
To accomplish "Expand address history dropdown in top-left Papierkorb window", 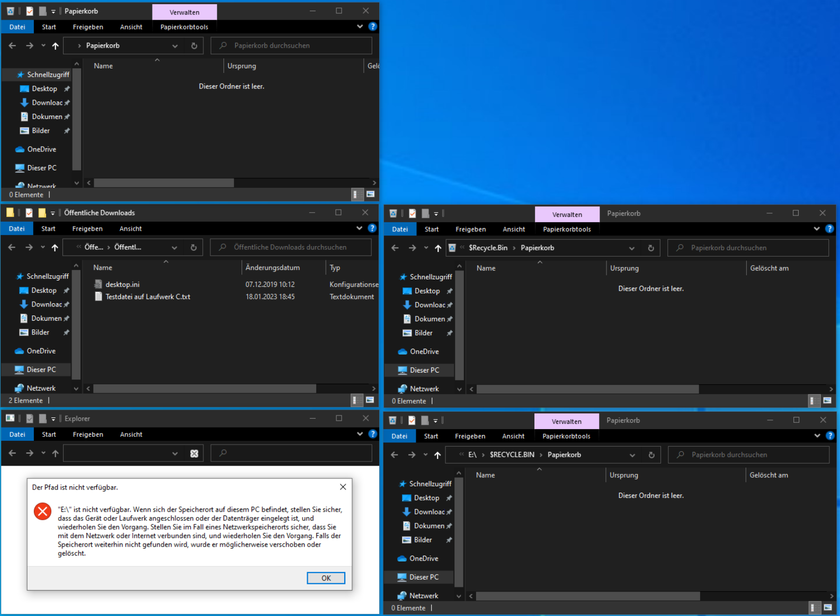I will pos(175,46).
